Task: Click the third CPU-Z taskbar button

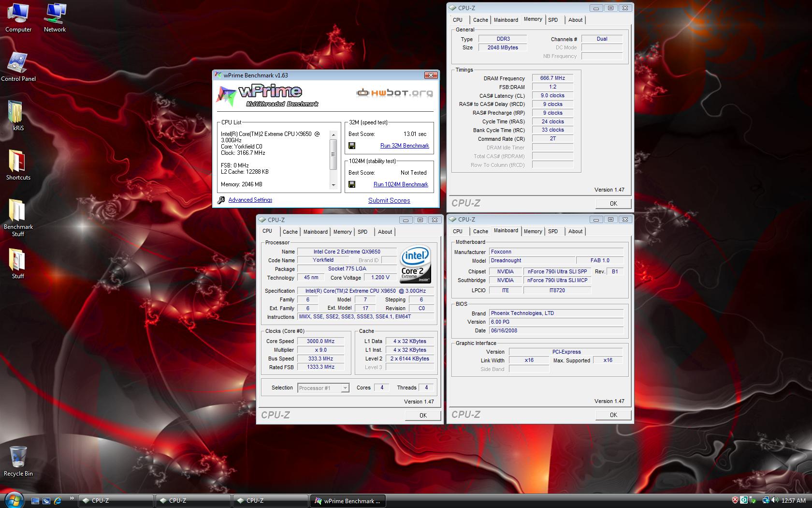Action: click(x=270, y=501)
